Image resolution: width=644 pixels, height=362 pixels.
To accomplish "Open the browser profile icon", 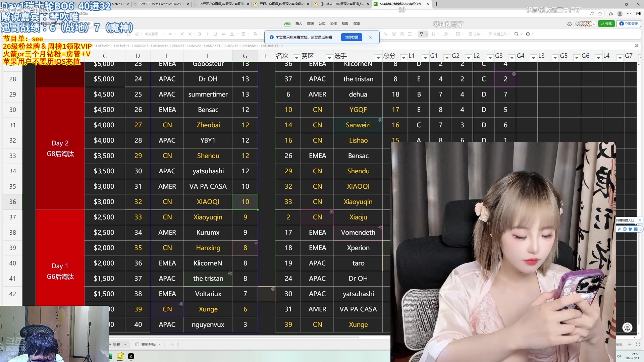I will click(x=620, y=14).
